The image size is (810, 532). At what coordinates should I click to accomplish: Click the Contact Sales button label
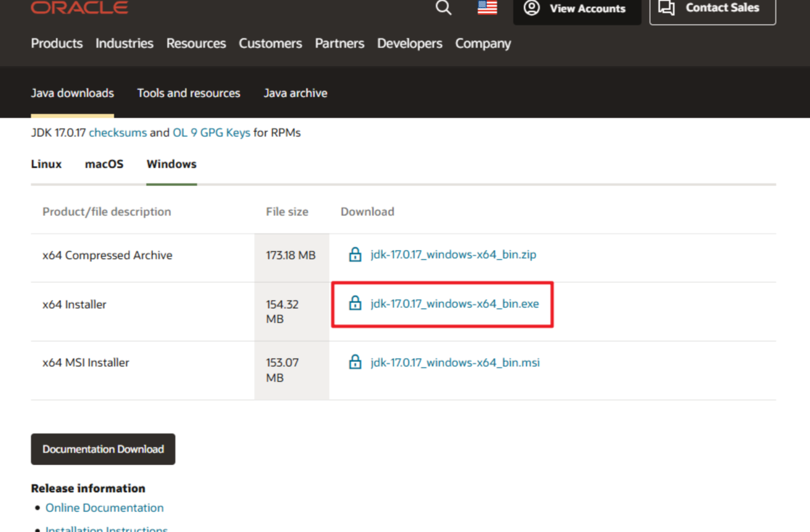click(722, 8)
